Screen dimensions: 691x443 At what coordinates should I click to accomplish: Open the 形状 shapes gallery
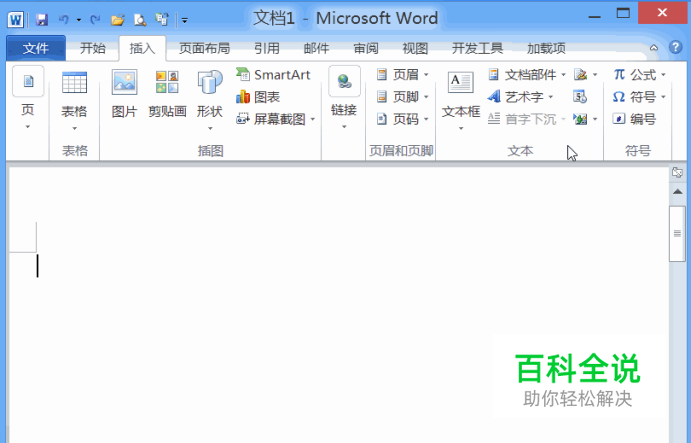coord(210,101)
